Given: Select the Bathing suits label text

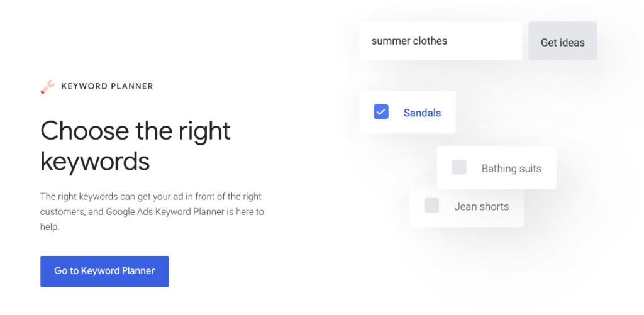Looking at the screenshot, I should click(x=511, y=169).
